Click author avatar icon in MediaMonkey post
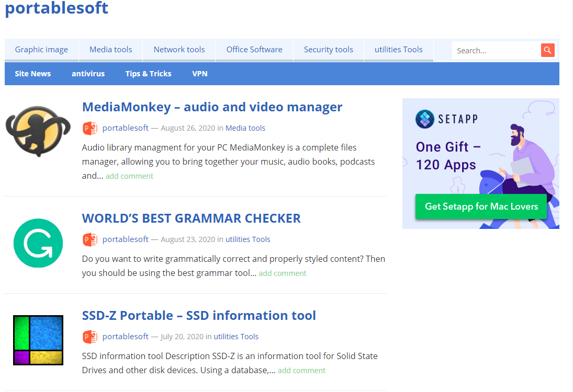Screen dimensions: 573x392 (x=90, y=128)
